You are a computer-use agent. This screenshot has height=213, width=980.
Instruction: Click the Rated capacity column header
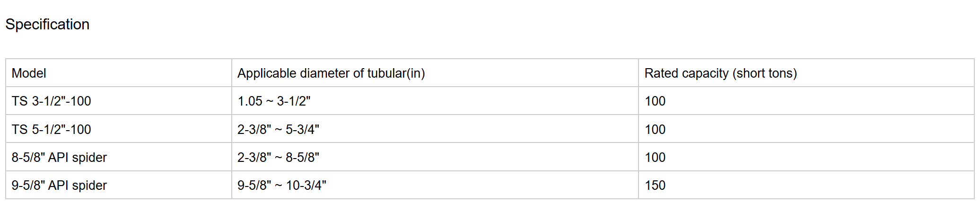tap(720, 73)
